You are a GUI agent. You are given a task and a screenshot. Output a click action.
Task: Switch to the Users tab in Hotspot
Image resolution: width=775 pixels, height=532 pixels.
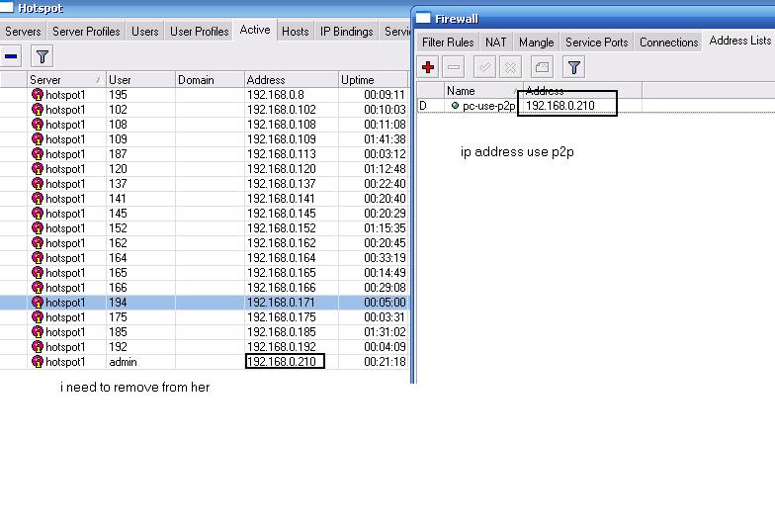(144, 32)
